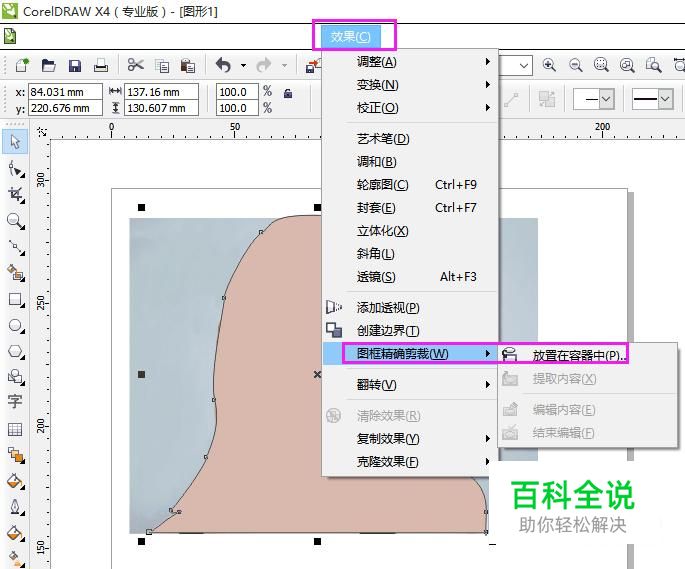Image resolution: width=685 pixels, height=569 pixels.
Task: Click the Save disk icon
Action: point(75,66)
